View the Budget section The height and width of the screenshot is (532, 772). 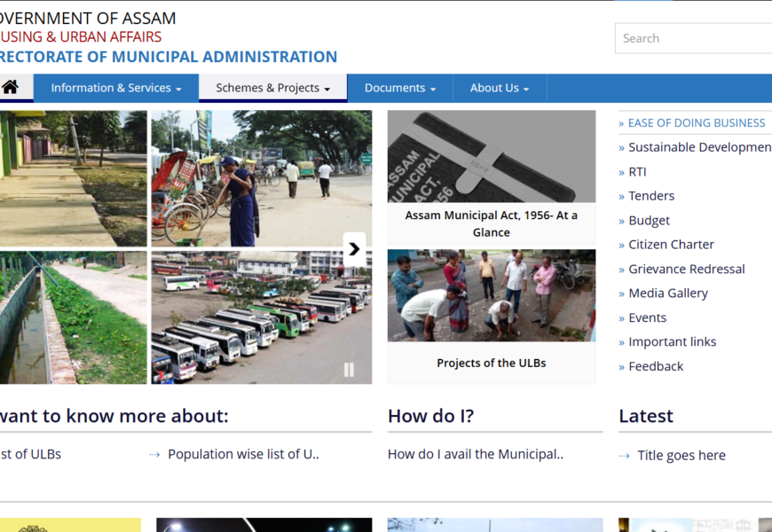649,221
